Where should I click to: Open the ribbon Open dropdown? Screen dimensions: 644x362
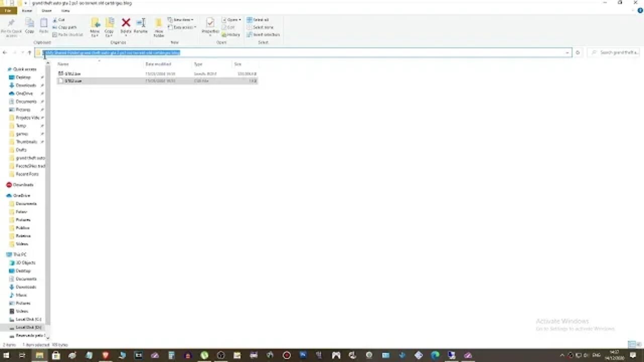pos(231,20)
